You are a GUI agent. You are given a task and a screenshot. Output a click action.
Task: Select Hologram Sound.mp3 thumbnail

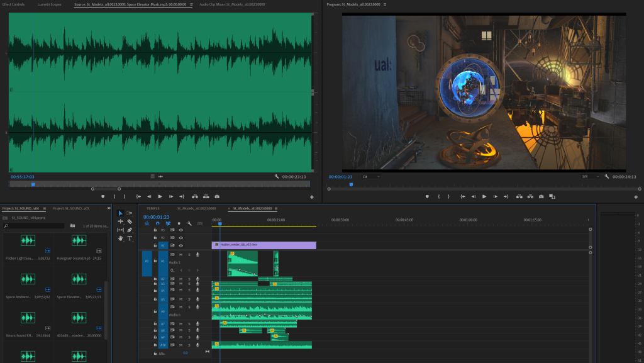coord(79,240)
